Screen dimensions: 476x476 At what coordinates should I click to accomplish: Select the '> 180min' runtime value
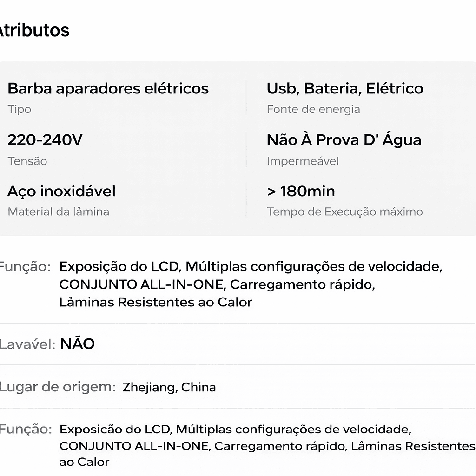click(x=301, y=191)
